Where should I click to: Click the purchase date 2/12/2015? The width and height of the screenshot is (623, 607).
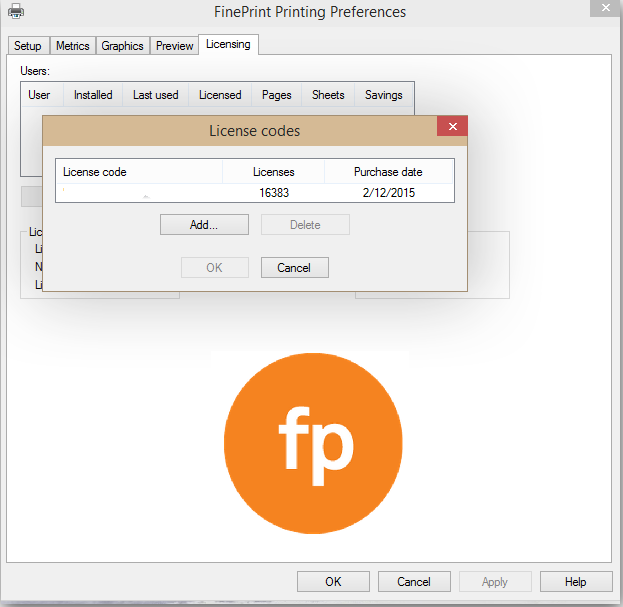(x=389, y=193)
